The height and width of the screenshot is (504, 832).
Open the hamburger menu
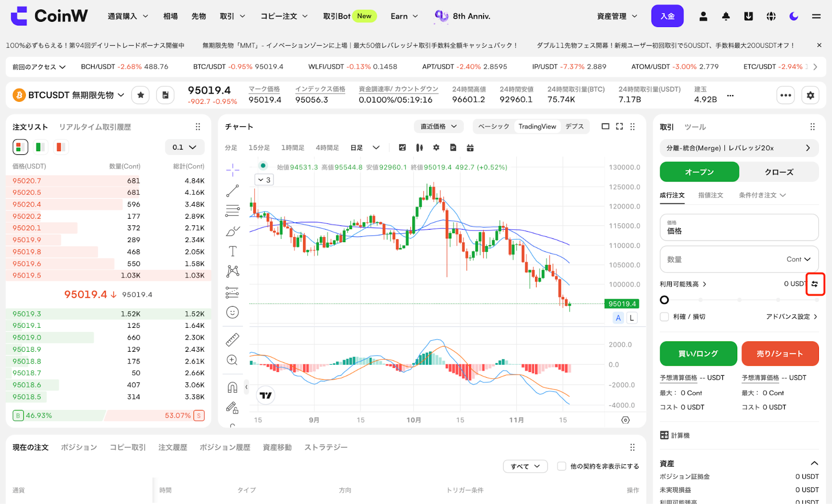tap(816, 16)
